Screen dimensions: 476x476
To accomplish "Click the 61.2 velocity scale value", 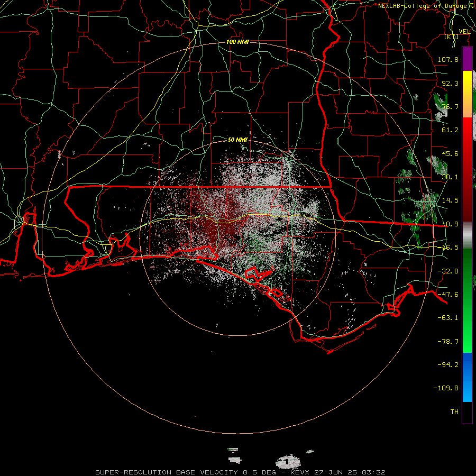I will click(x=450, y=130).
